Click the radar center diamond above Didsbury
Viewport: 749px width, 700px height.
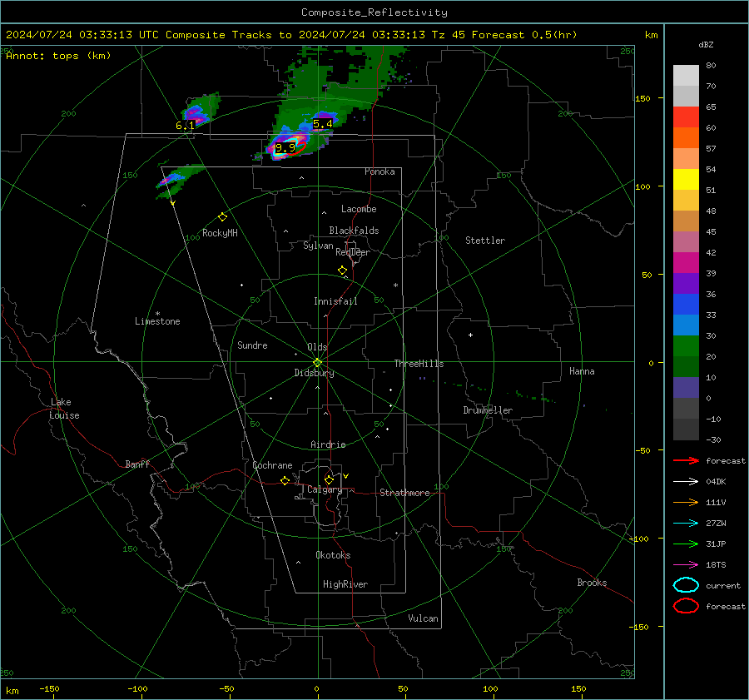point(317,362)
